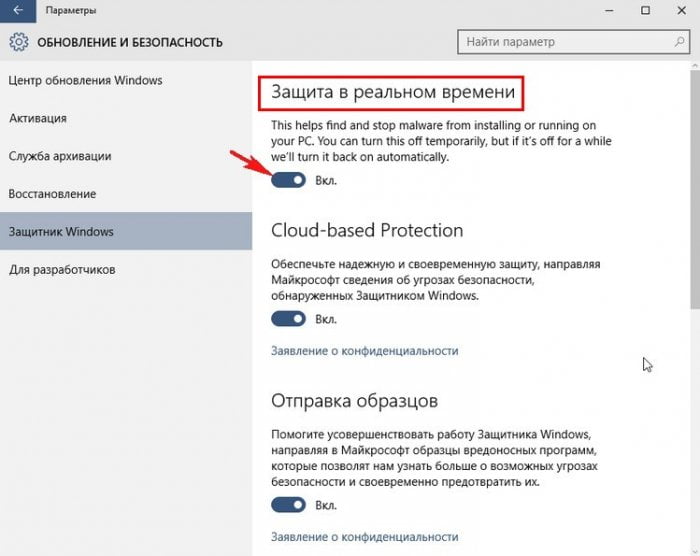
Task: Open the Для разработчиков page
Action: (x=63, y=270)
